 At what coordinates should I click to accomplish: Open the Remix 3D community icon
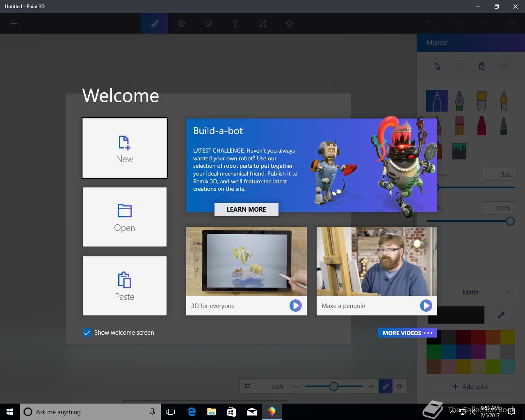[511, 23]
